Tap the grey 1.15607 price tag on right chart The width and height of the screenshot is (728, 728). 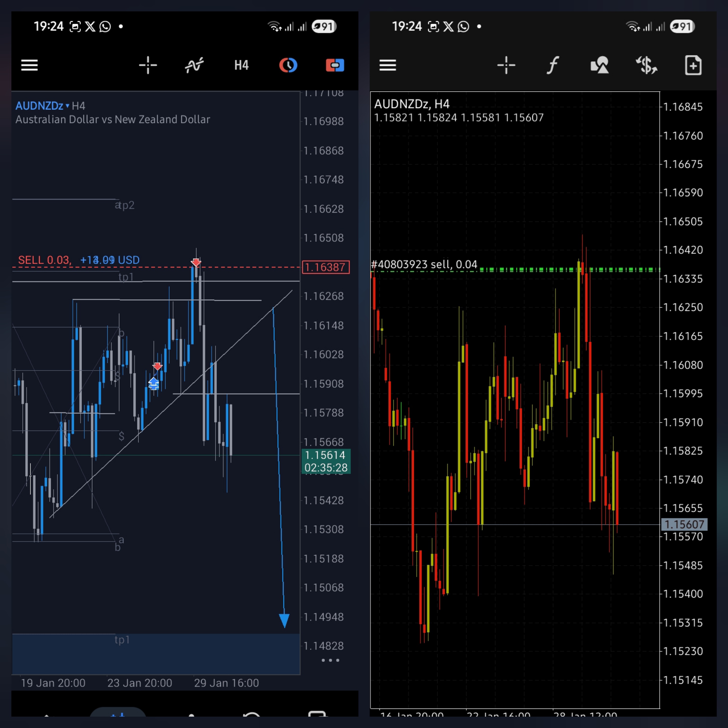tap(684, 524)
